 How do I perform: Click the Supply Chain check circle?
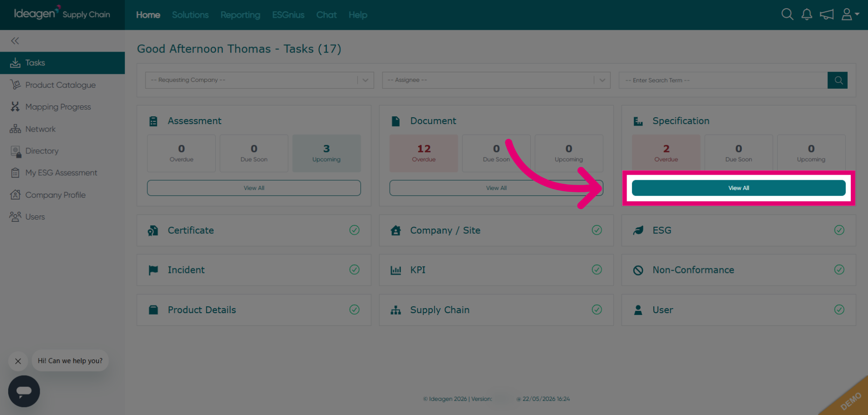[x=597, y=310]
